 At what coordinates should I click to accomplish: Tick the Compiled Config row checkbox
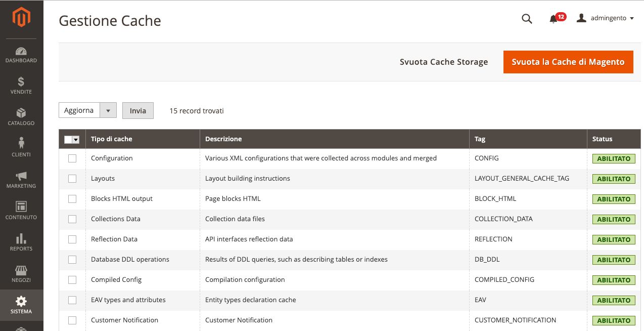(x=72, y=280)
